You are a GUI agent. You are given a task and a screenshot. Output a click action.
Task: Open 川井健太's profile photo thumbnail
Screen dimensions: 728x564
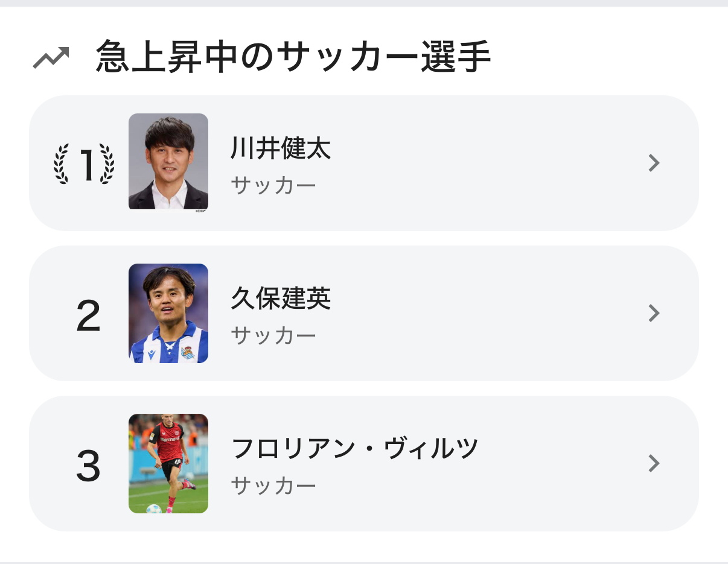pos(168,161)
